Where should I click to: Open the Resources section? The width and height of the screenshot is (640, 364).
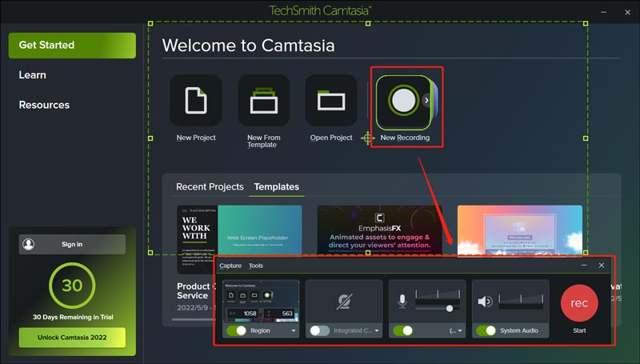[x=44, y=105]
